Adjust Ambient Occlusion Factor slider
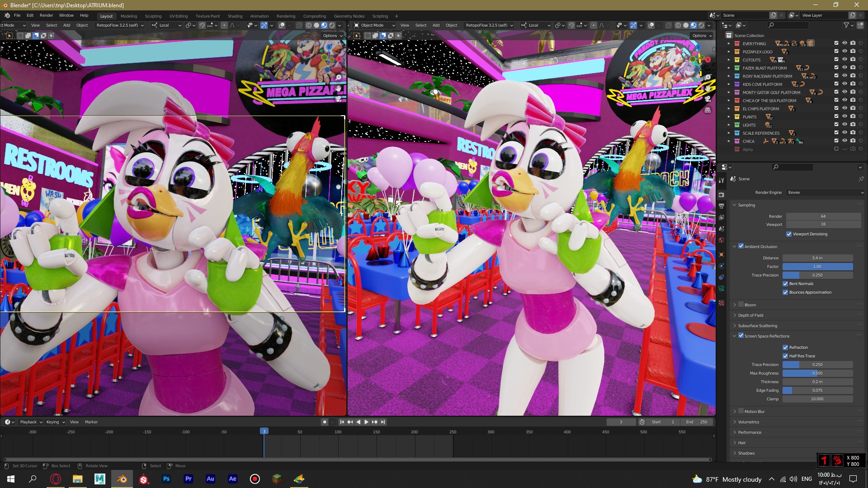 [817, 267]
